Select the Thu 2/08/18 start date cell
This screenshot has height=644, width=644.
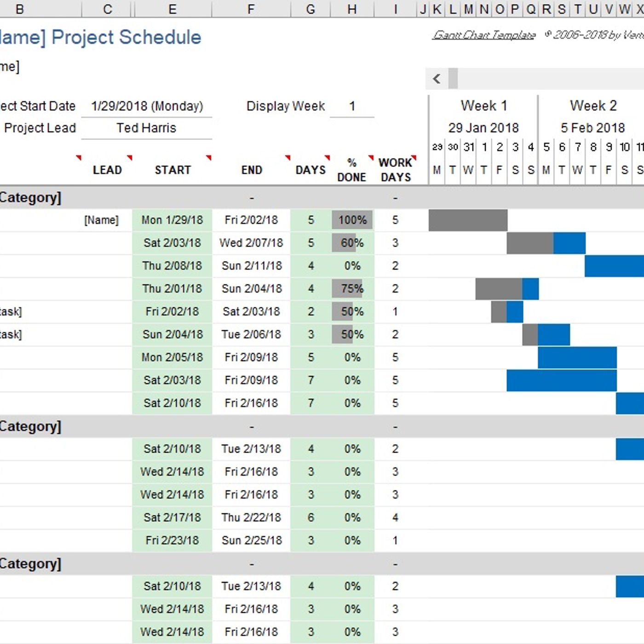pyautogui.click(x=172, y=265)
